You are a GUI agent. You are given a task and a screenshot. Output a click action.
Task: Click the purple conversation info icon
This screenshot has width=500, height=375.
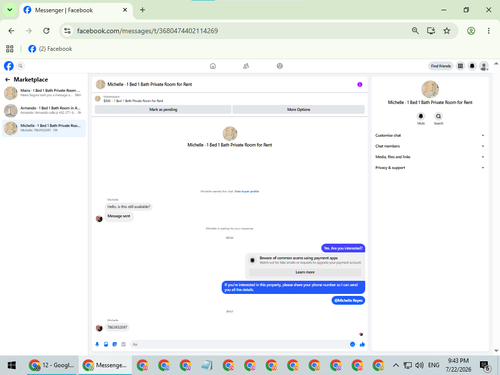point(360,84)
